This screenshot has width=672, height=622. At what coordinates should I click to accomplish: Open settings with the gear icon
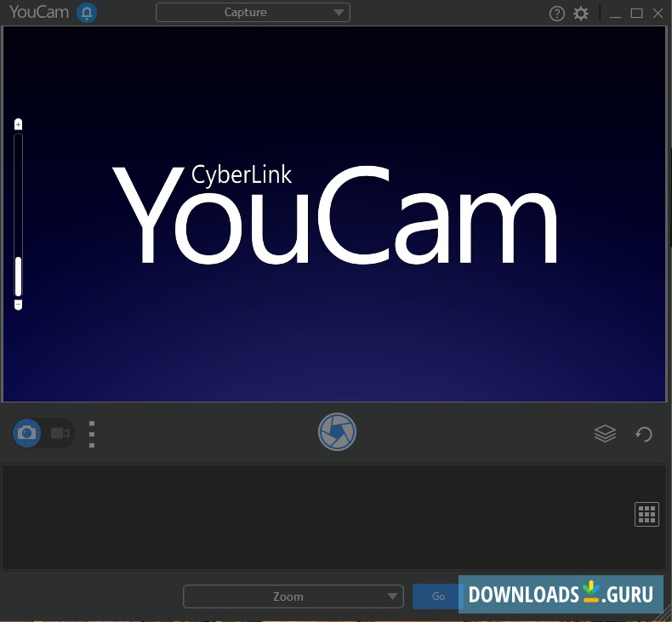pos(581,14)
